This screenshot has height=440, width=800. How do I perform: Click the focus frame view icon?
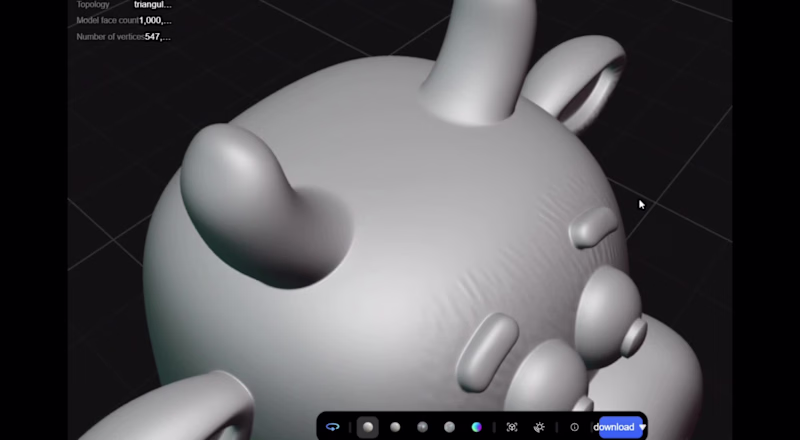point(512,427)
